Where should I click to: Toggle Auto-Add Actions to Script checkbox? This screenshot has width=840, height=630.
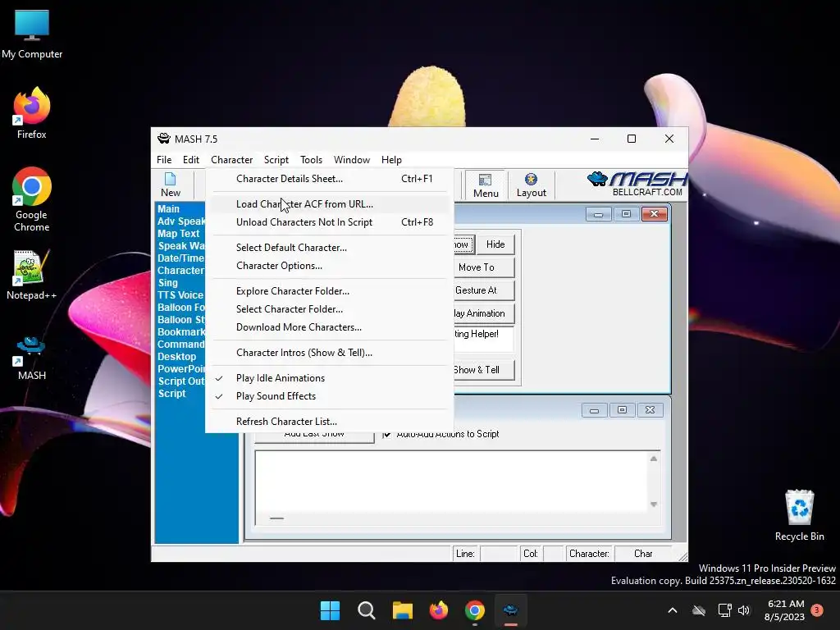(387, 435)
